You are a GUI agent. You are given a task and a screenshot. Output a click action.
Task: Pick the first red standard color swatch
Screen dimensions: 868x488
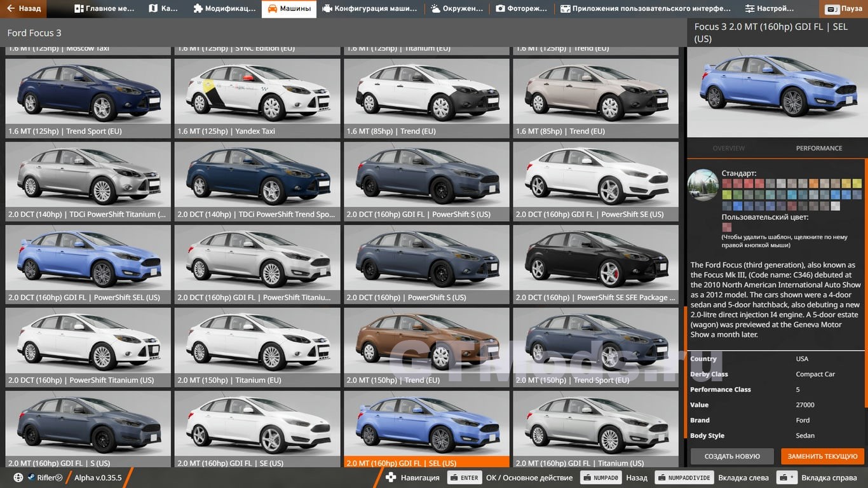(726, 184)
